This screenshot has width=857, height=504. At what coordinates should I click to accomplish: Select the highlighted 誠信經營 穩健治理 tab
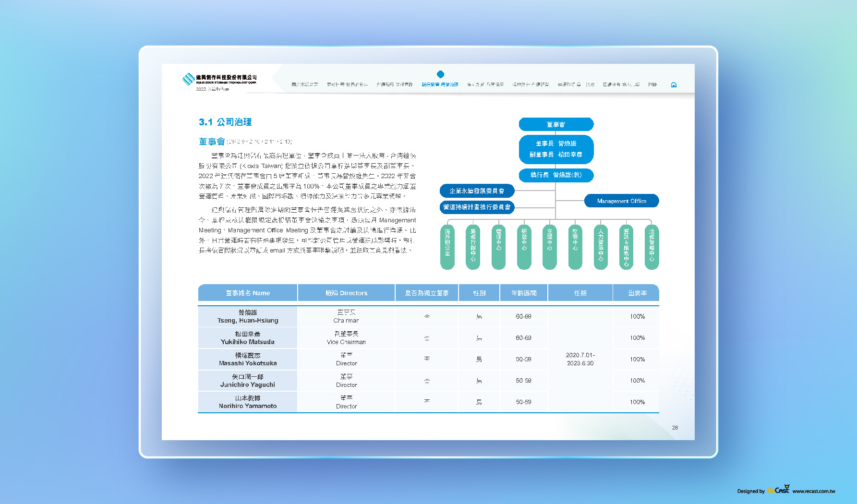(440, 84)
